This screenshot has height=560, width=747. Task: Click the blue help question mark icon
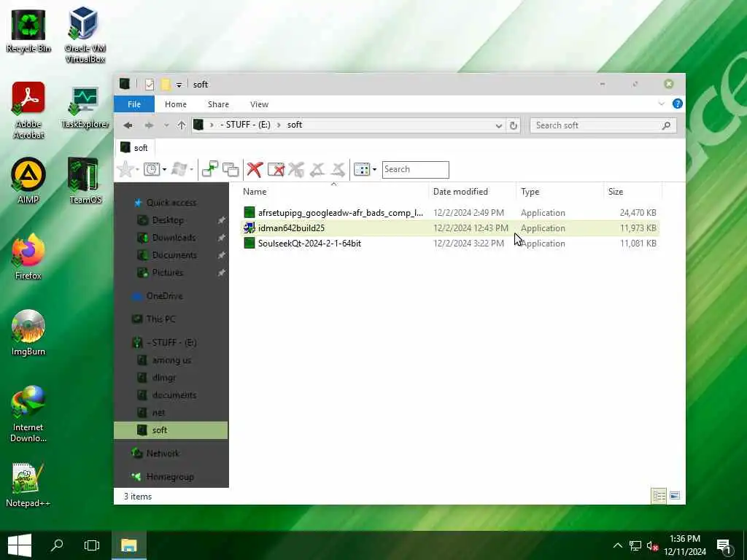point(677,104)
